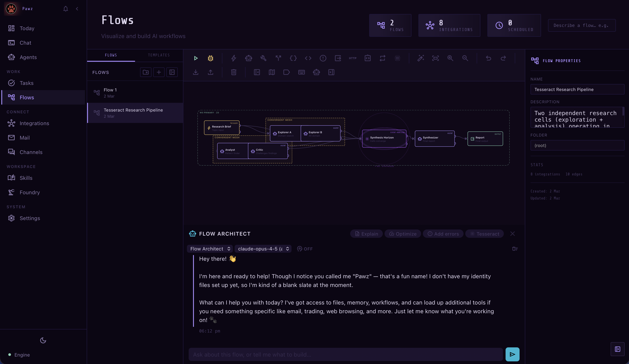The width and height of the screenshot is (629, 364).
Task: Select the lightning trigger tool
Action: coord(233,58)
